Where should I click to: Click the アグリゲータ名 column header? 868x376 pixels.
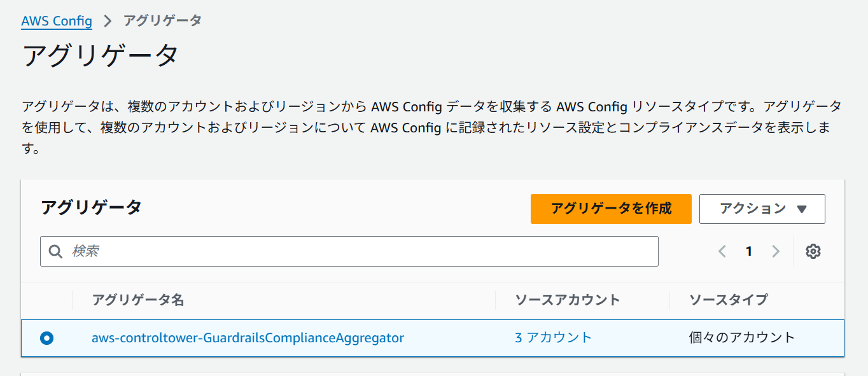click(x=138, y=300)
